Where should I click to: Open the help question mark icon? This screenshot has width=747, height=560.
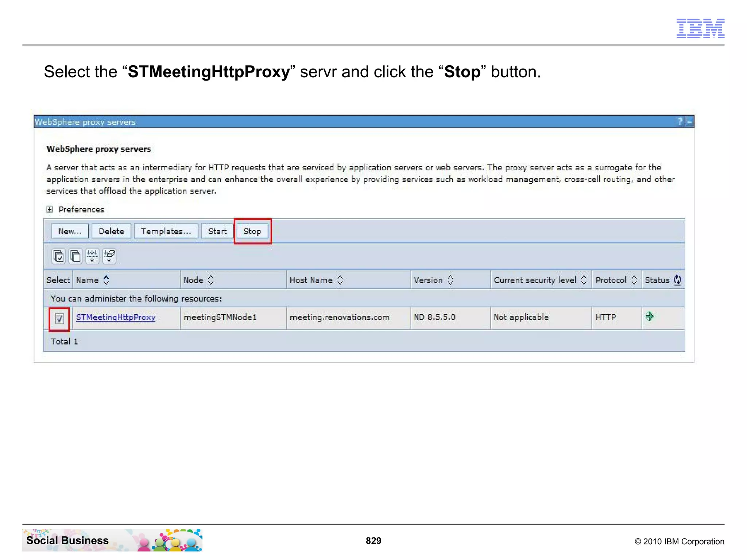(680, 122)
